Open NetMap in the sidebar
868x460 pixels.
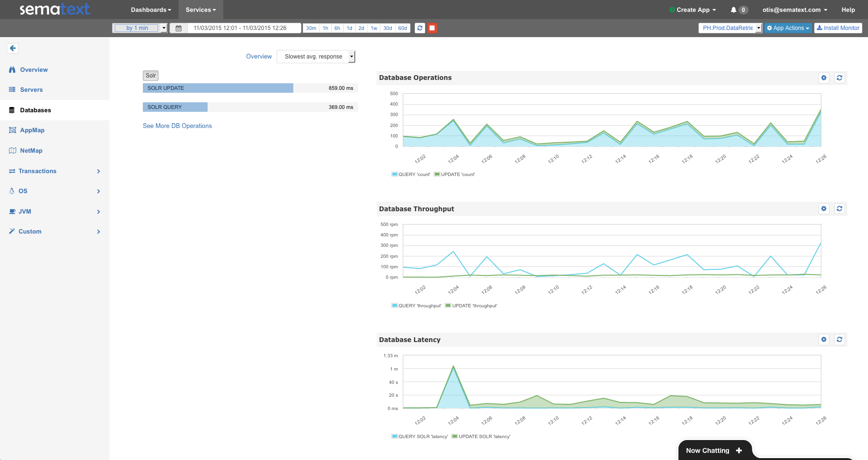tap(31, 151)
